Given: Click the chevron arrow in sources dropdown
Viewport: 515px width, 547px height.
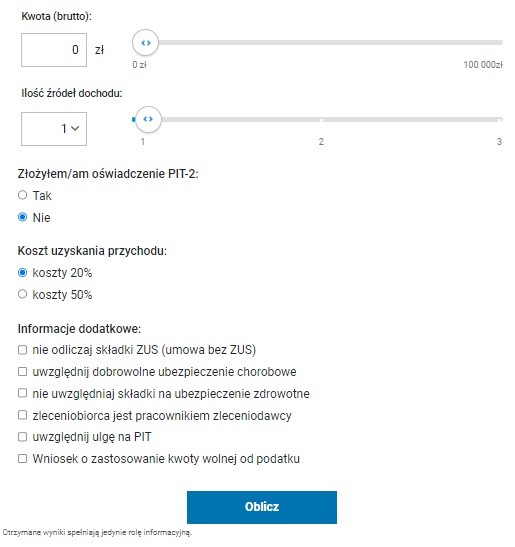Looking at the screenshot, I should (75, 128).
